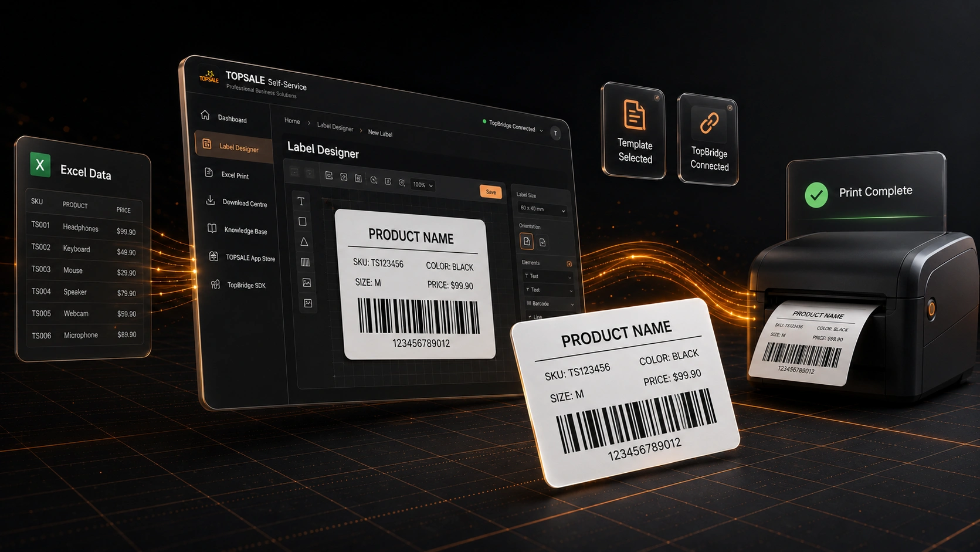The width and height of the screenshot is (980, 552).
Task: Select SIZE: M on the designer canvas
Action: click(x=368, y=283)
